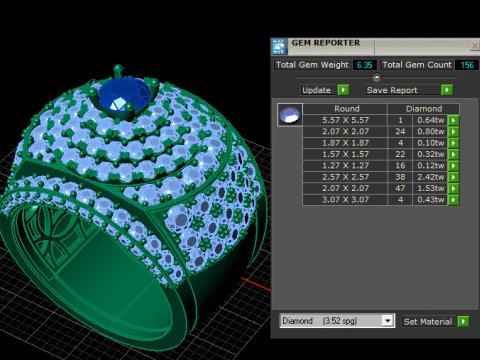The width and height of the screenshot is (480, 360).
Task: Click the Round column header
Action: coord(345,109)
